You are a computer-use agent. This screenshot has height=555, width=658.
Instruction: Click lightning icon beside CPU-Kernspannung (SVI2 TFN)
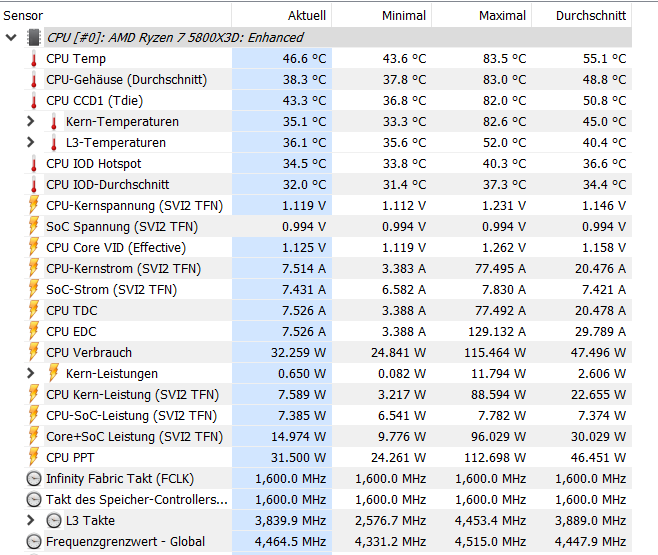[x=34, y=205]
